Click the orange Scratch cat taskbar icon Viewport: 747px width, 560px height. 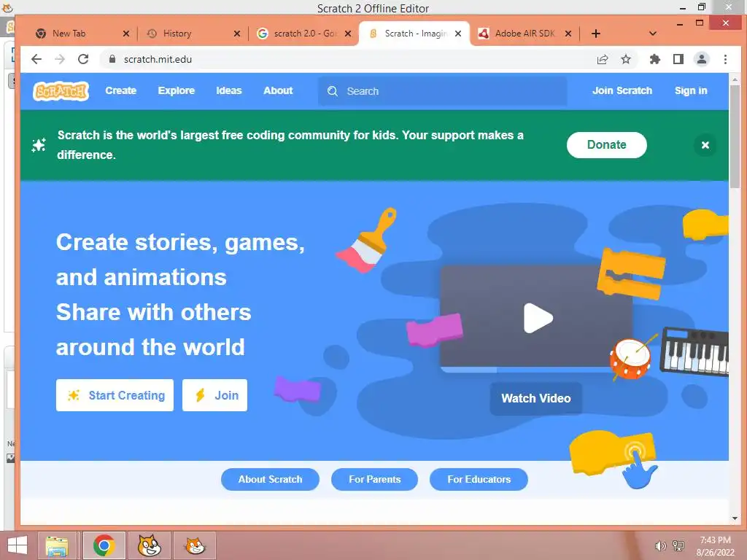[x=194, y=545]
